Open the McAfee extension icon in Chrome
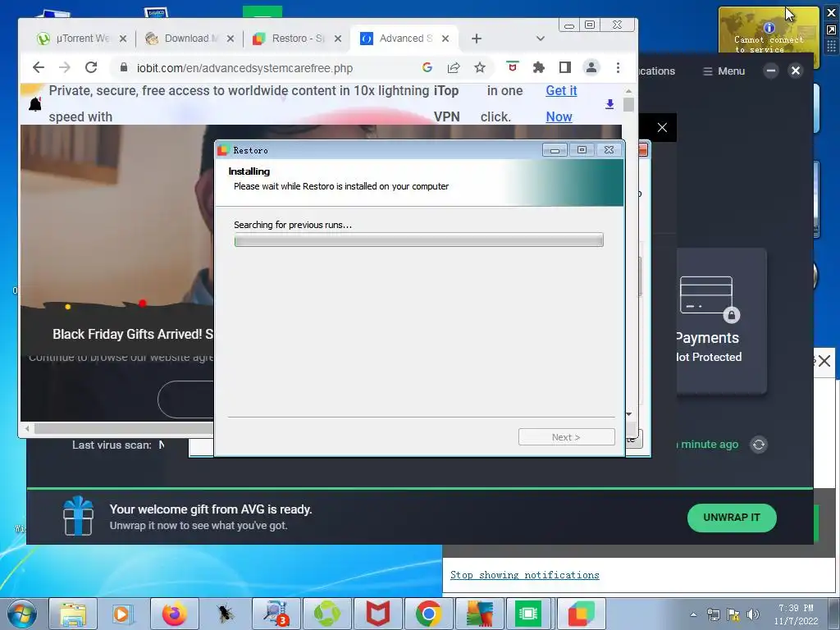Screen dimensions: 840x630 [512, 67]
